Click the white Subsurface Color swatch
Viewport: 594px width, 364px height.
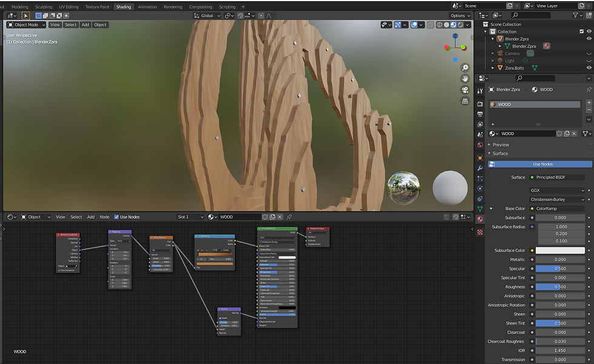(560, 251)
